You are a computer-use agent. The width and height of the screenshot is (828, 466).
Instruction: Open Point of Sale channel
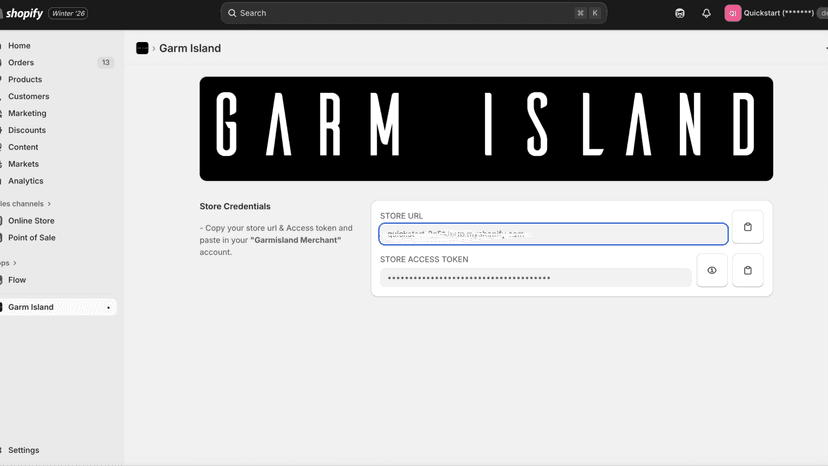tap(31, 237)
